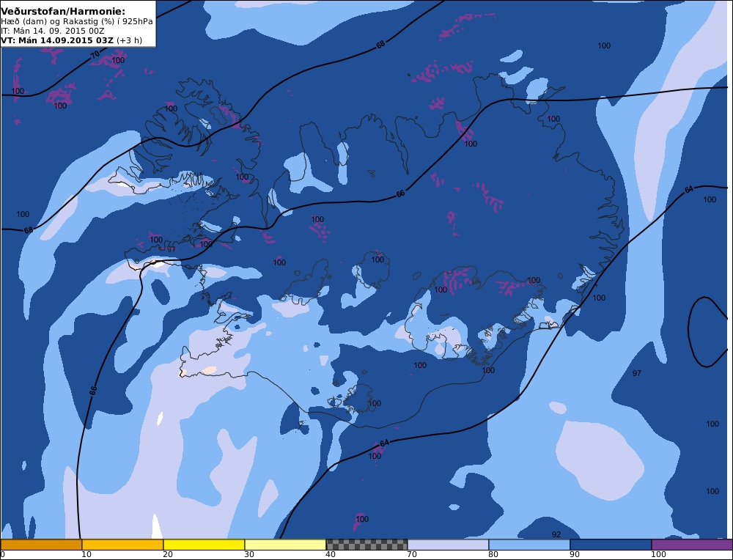Select the '20' tick label under the legend
The width and height of the screenshot is (733, 560).
coord(167,554)
